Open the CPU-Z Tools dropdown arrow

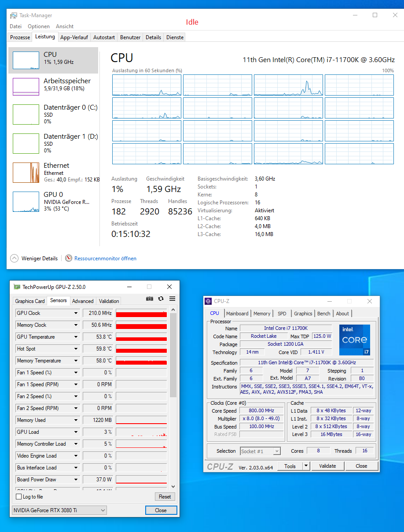306,466
